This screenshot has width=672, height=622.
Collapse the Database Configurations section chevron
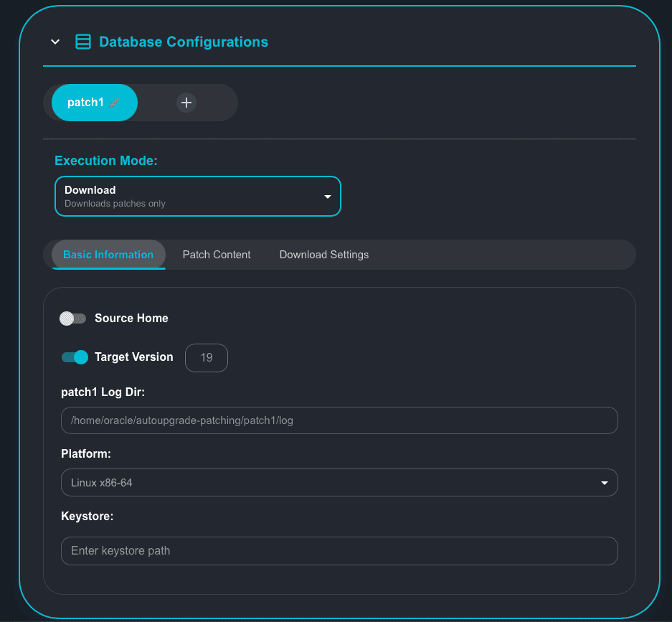pyautogui.click(x=55, y=42)
